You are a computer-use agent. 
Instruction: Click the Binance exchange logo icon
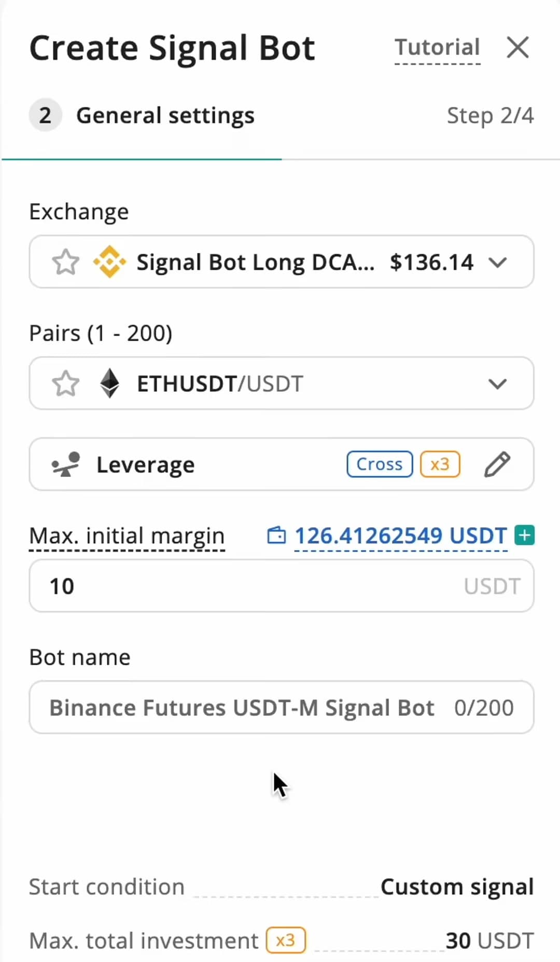(x=109, y=262)
